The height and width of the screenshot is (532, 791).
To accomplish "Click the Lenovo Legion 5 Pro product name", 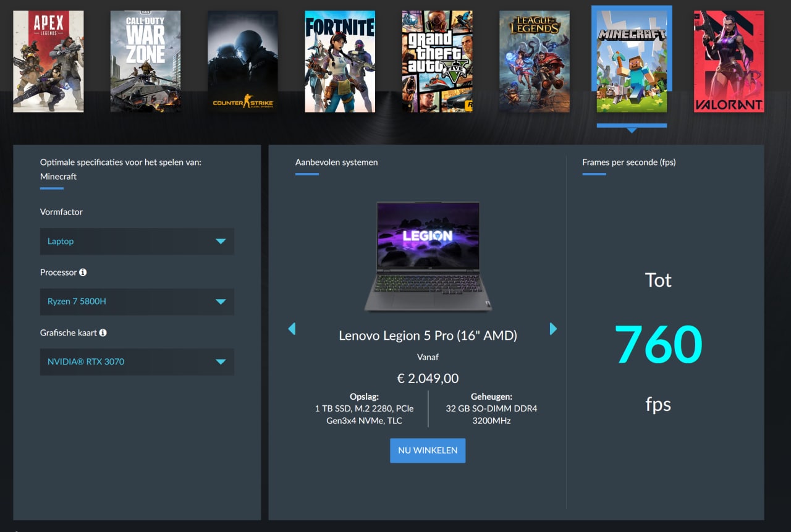I will (428, 336).
